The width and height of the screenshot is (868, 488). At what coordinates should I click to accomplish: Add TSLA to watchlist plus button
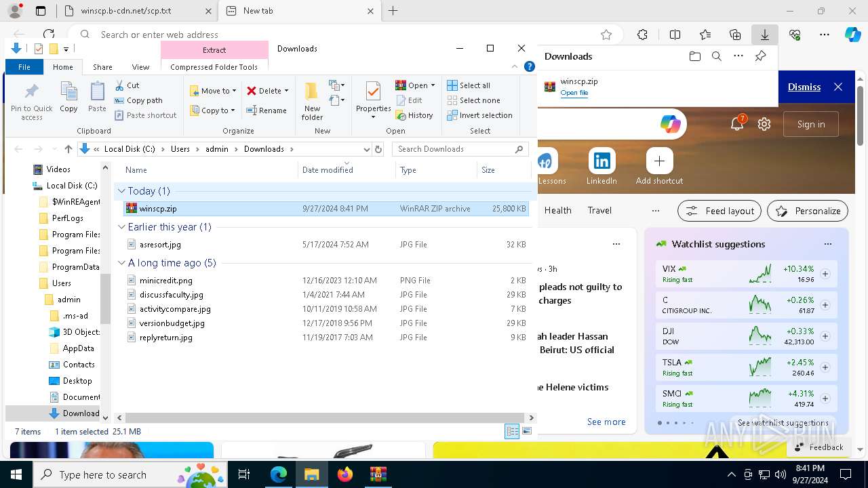coord(825,367)
